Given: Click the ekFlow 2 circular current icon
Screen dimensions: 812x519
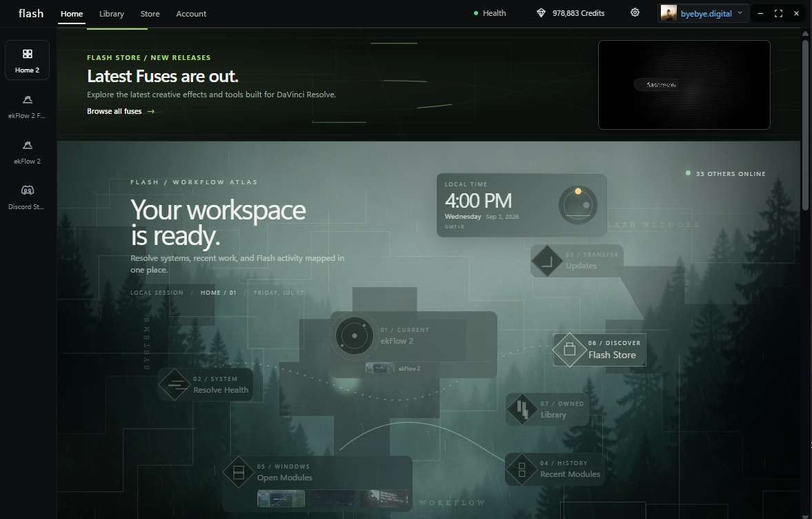Looking at the screenshot, I should pos(355,335).
